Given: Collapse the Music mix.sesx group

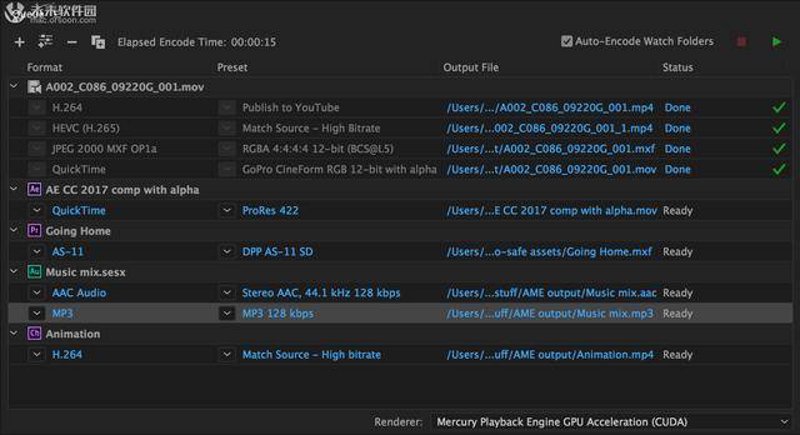Looking at the screenshot, I should (14, 272).
